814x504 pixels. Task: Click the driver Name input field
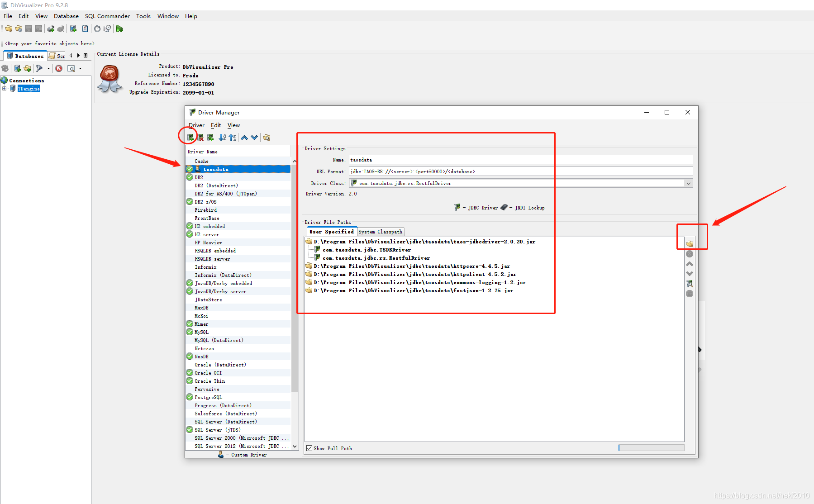pos(520,160)
